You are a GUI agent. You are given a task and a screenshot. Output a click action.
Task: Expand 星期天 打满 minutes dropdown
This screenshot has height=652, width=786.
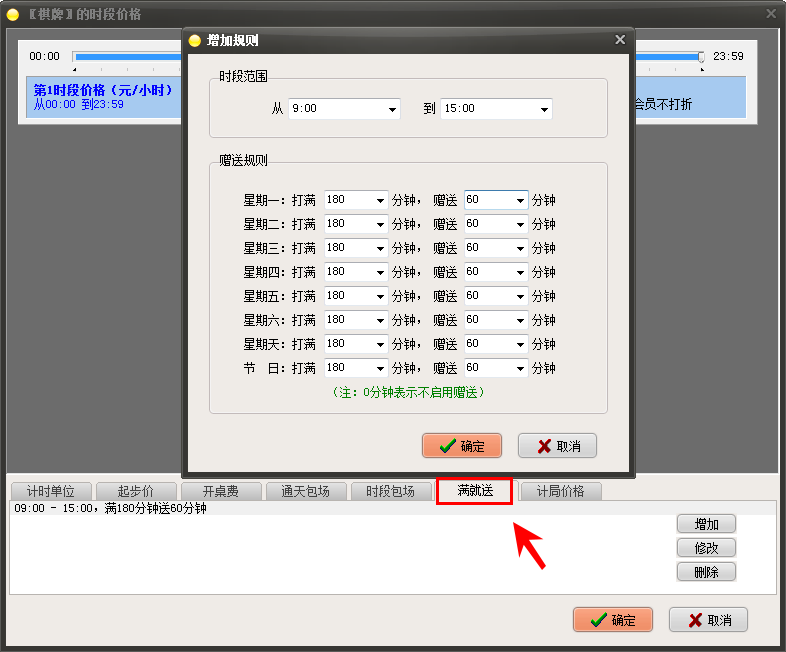tap(380, 345)
